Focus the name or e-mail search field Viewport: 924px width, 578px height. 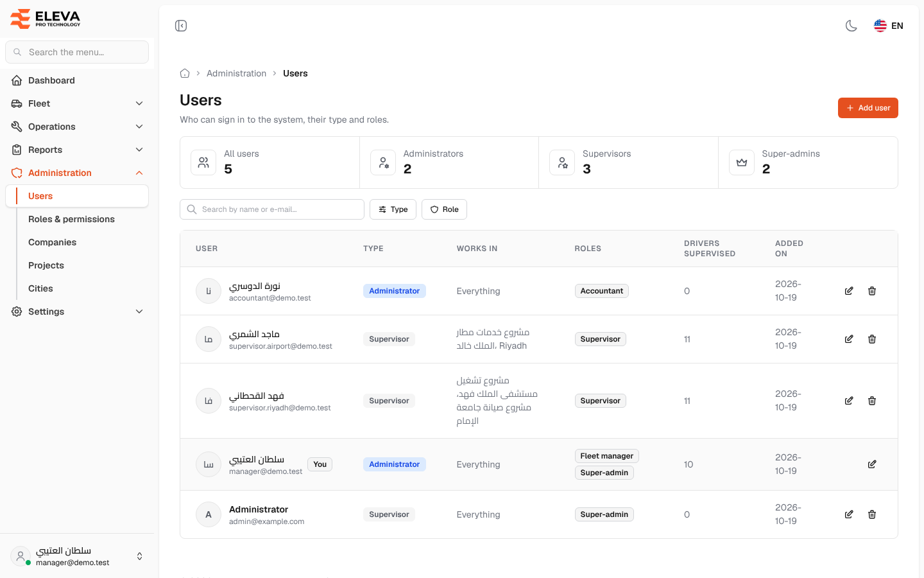272,209
